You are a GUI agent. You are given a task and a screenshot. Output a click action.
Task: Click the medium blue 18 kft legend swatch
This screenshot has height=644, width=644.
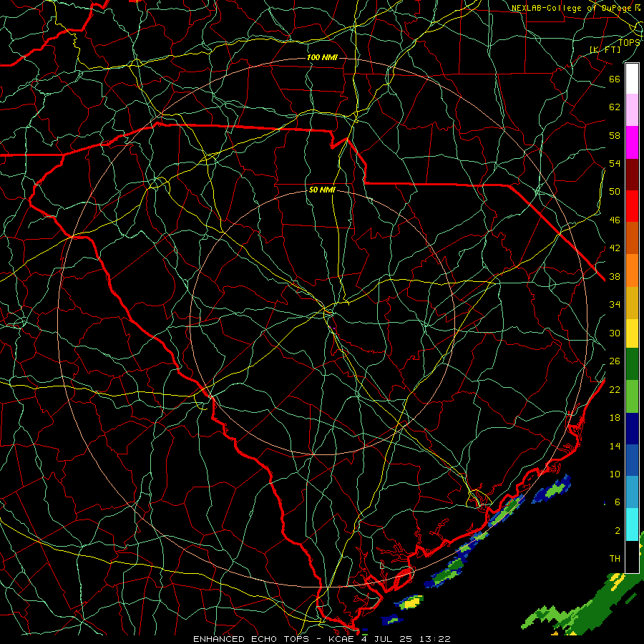pos(632,460)
